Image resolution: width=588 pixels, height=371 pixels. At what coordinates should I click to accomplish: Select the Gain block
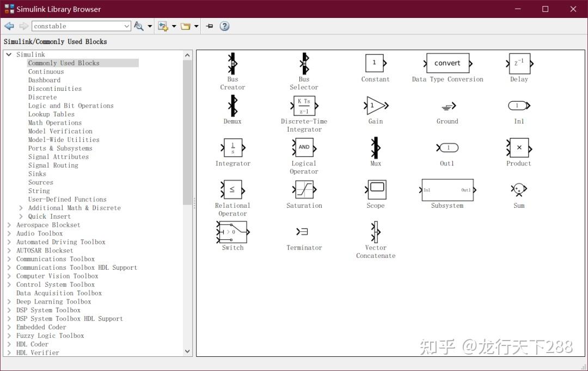[375, 107]
